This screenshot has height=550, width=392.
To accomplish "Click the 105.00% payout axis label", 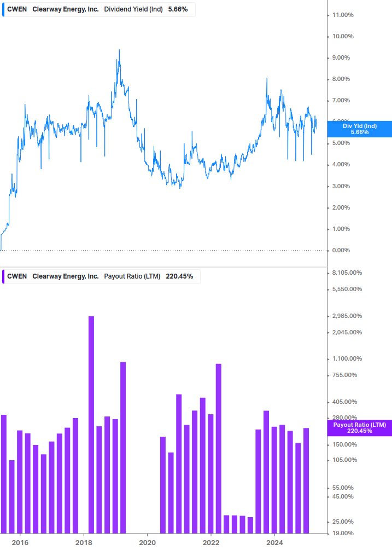I will tap(344, 460).
